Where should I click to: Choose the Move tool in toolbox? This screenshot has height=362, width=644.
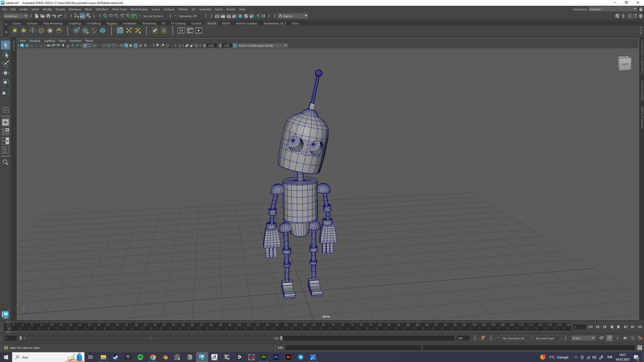[5, 73]
